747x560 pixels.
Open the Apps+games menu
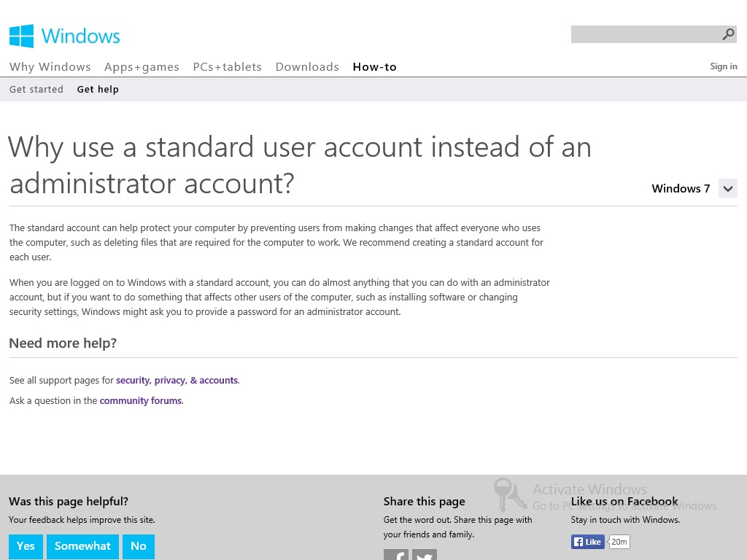pyautogui.click(x=142, y=67)
